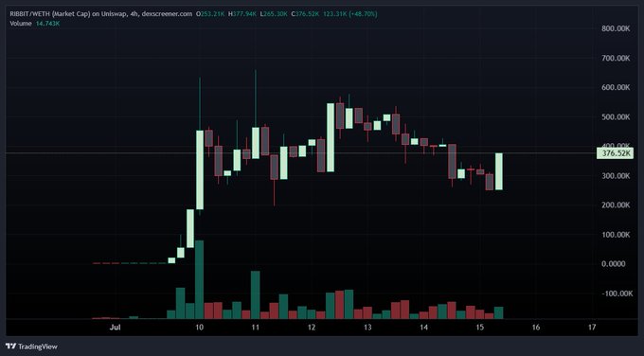
Task: Click the 14 date label on time axis
Action: point(423,328)
